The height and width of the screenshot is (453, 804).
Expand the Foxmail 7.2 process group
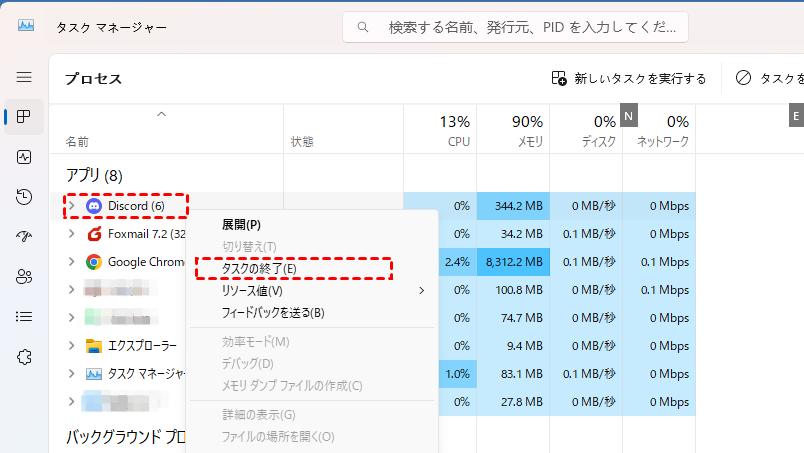pos(71,234)
